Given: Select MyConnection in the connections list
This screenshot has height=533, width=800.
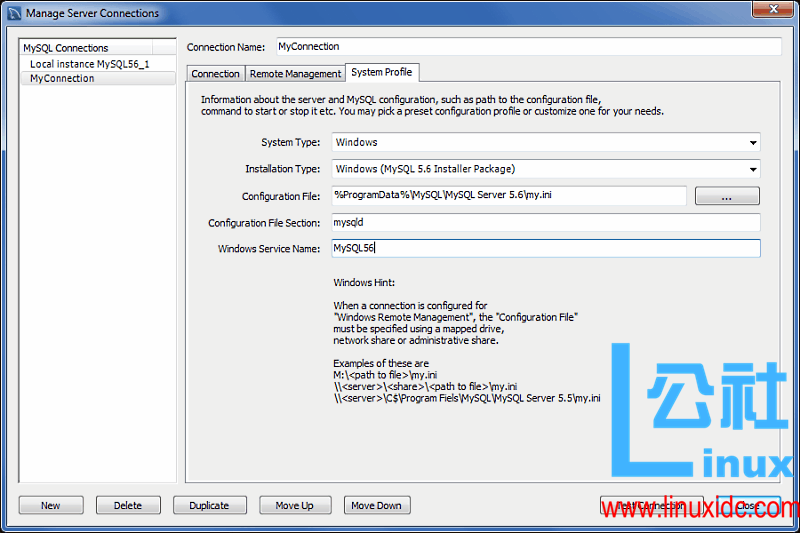Looking at the screenshot, I should (x=97, y=78).
